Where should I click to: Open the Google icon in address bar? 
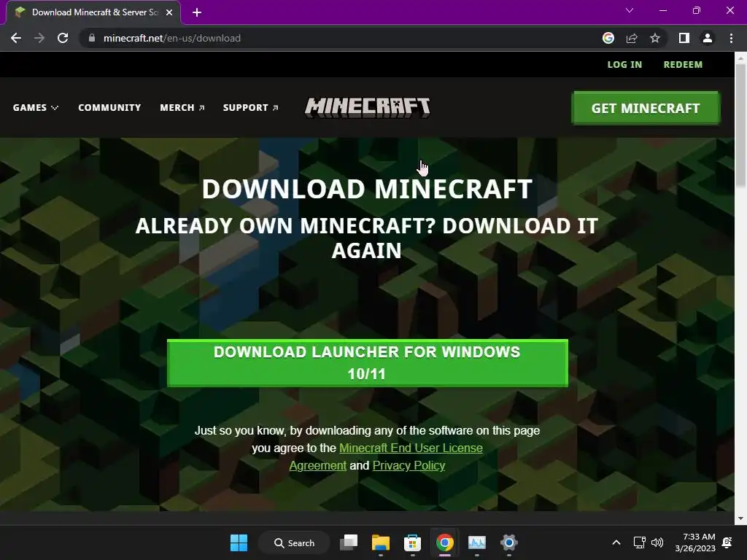pyautogui.click(x=608, y=38)
